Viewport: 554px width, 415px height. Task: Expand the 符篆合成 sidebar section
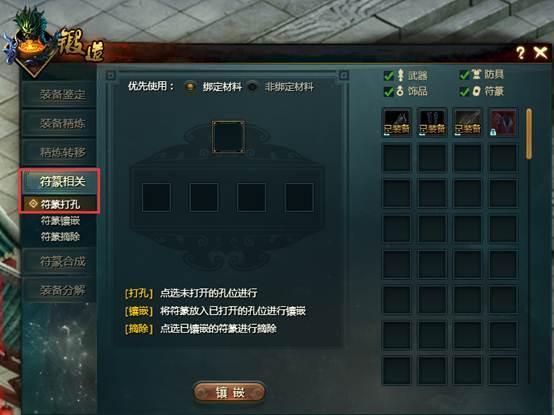[x=59, y=262]
